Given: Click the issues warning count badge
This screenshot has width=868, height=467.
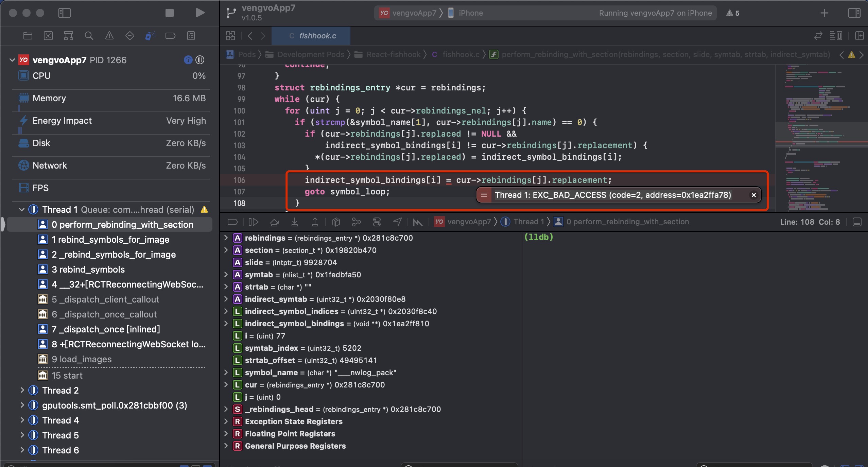Looking at the screenshot, I should (x=733, y=13).
